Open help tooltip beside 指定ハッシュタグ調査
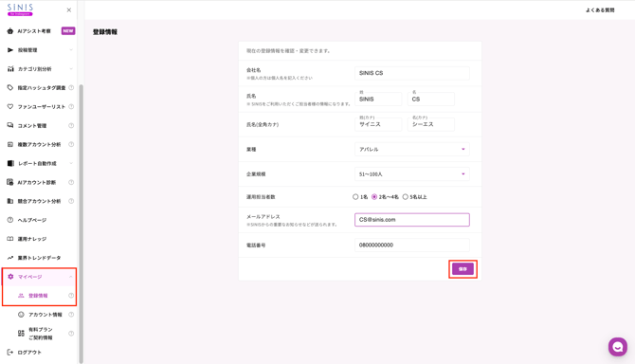This screenshot has width=635, height=364. (x=71, y=87)
